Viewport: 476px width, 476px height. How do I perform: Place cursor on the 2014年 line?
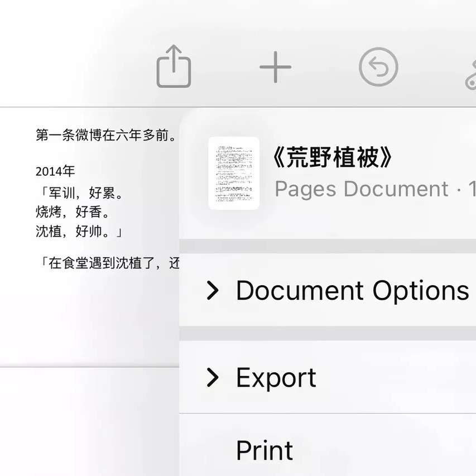click(55, 171)
